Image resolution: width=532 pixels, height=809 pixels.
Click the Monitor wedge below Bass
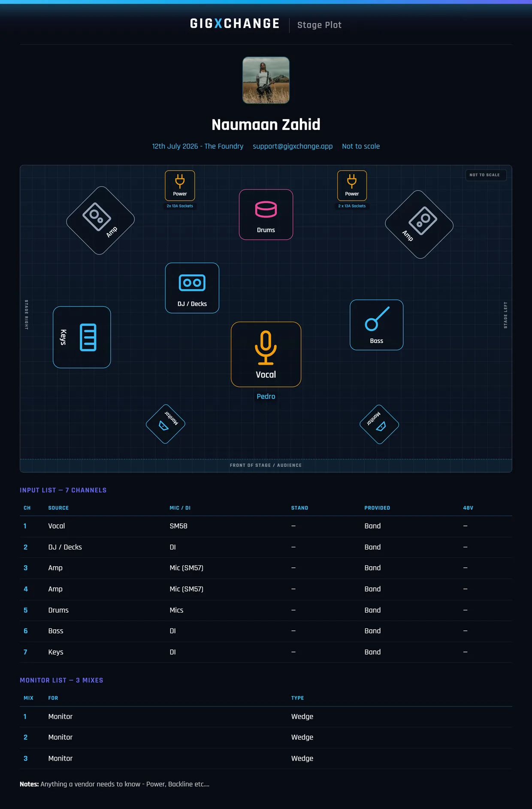point(379,424)
